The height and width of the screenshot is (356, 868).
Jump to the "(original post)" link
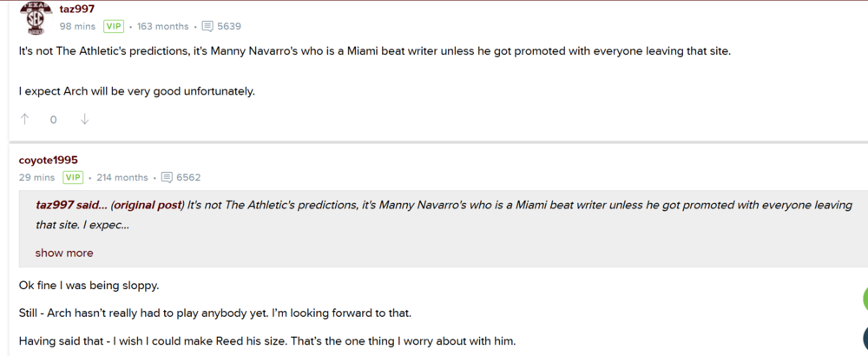(x=148, y=206)
